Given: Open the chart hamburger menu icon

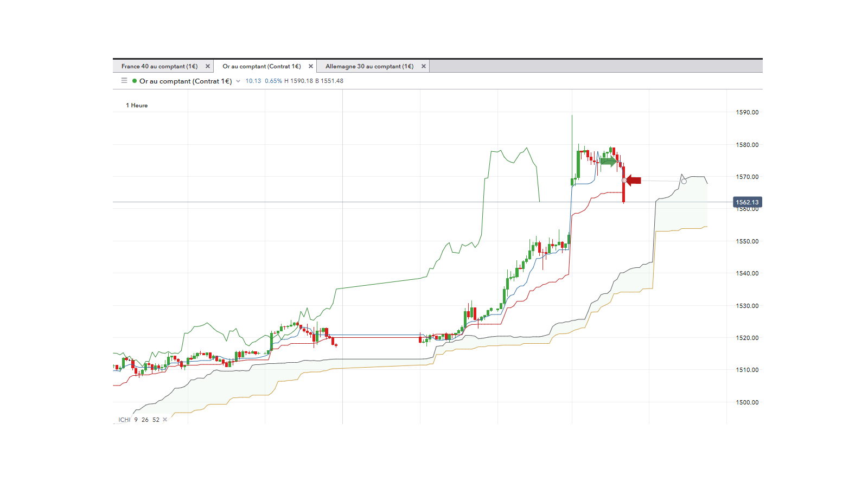Looking at the screenshot, I should [124, 81].
